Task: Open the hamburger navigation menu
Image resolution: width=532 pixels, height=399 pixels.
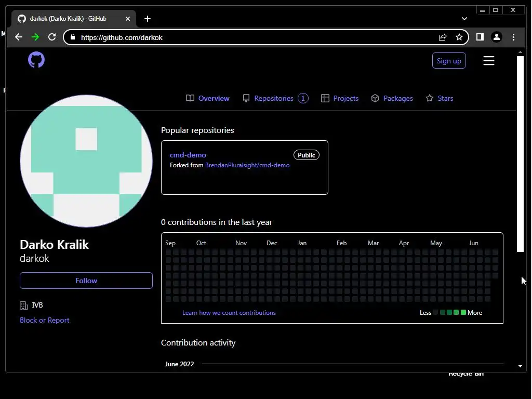Action: tap(488, 61)
